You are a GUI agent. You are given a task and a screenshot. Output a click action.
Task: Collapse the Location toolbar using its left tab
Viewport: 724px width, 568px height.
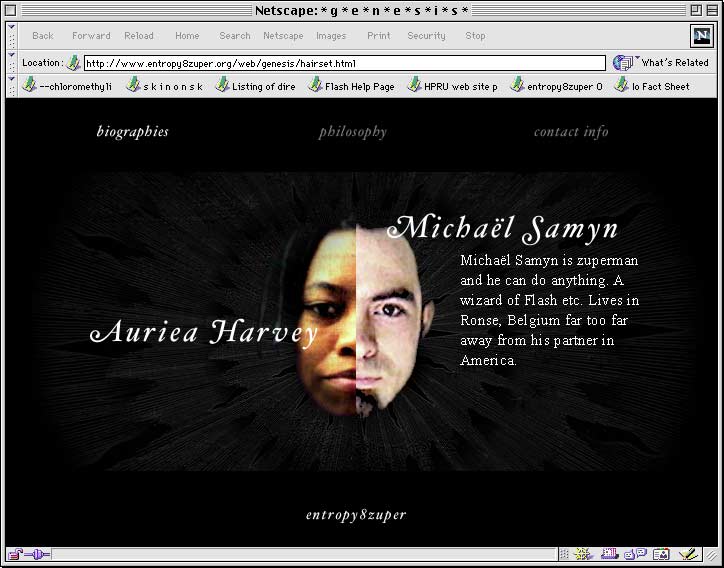tap(11, 62)
